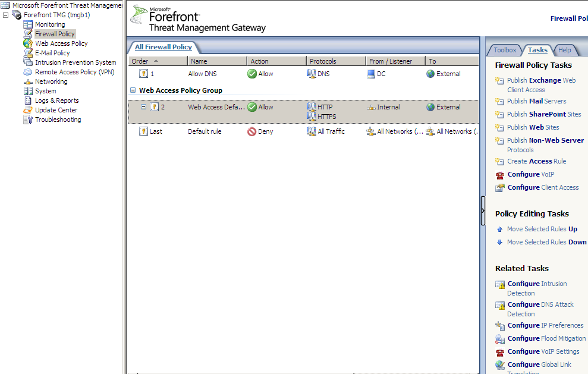Collapse rule 2 expander in Order column
The image size is (588, 374).
(x=143, y=107)
